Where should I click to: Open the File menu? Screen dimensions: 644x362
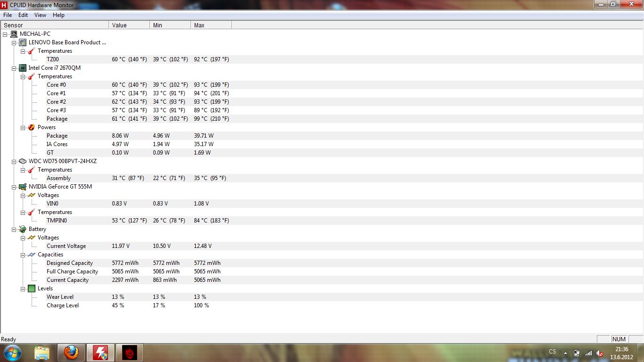pyautogui.click(x=8, y=15)
